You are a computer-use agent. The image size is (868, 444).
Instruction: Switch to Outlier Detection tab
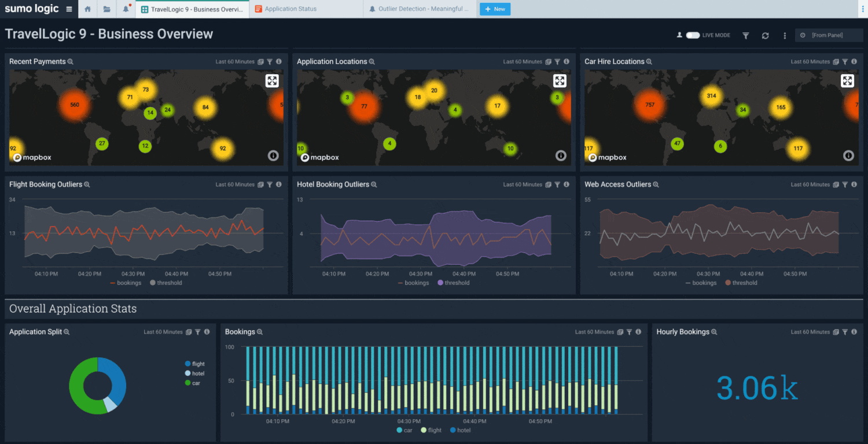coord(421,9)
